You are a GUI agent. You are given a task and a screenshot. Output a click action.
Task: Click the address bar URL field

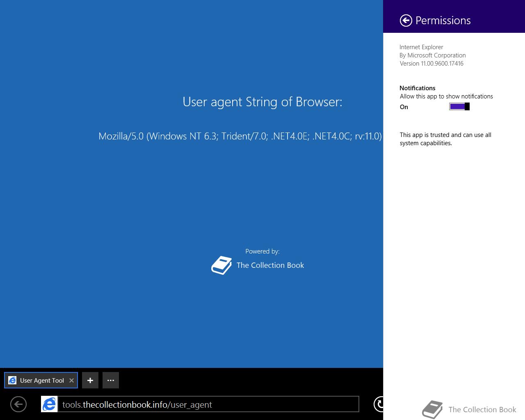click(x=208, y=404)
